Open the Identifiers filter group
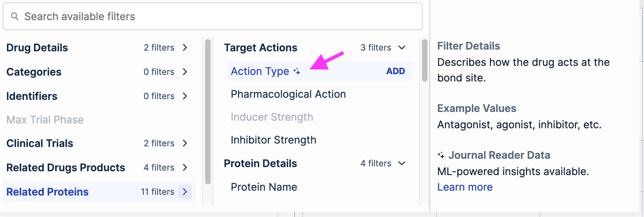This screenshot has height=217, width=644. [185, 96]
